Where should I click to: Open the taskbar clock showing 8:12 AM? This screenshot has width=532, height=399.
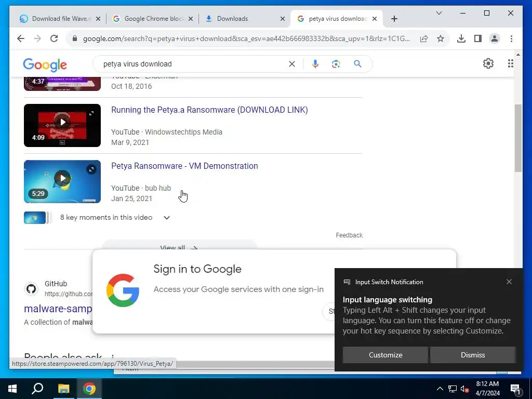[487, 389]
